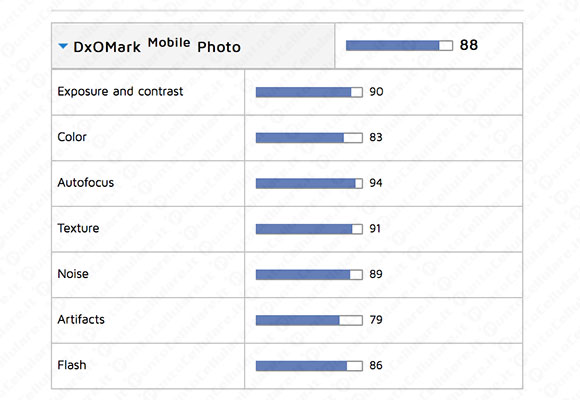580x400 pixels.
Task: Select the Autofocus row label
Action: click(x=85, y=182)
